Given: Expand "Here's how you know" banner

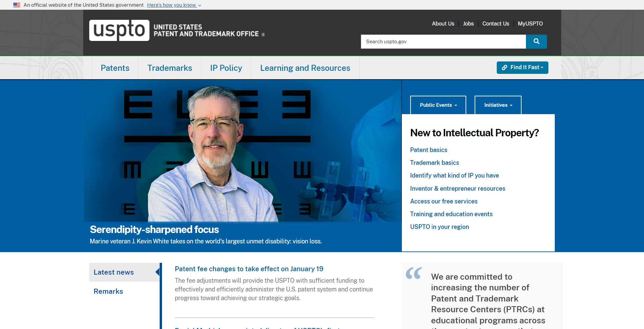Looking at the screenshot, I should coord(174,5).
